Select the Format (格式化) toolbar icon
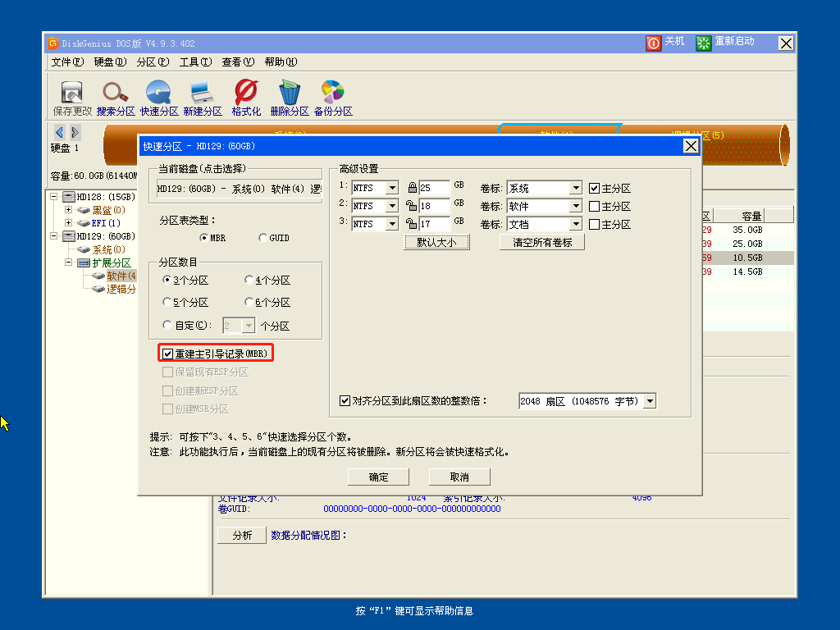 click(246, 92)
